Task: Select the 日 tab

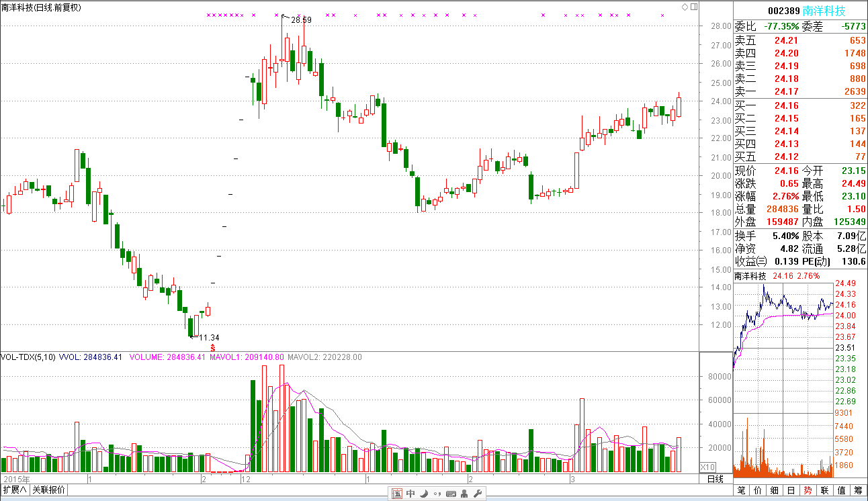Action: (792, 490)
